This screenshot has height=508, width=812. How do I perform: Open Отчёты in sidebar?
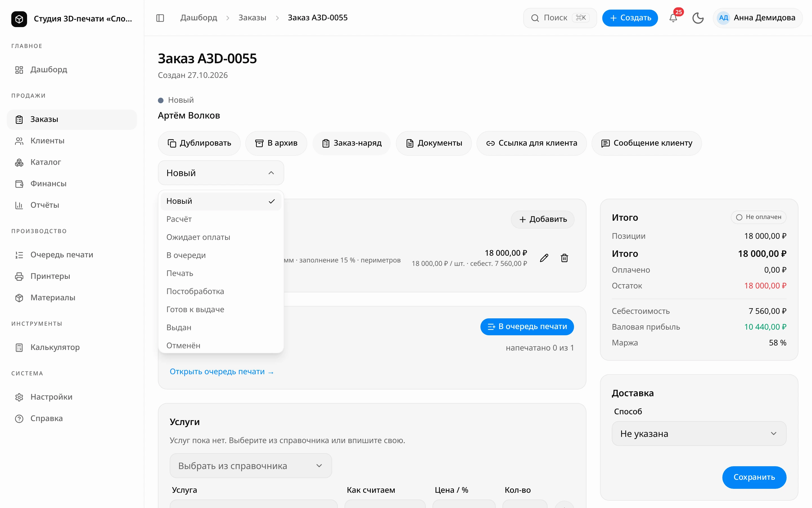72,205
